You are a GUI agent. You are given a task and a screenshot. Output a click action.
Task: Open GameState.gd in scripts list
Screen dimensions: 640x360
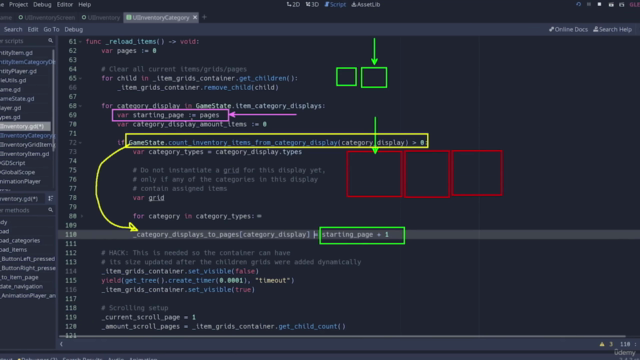17,98
